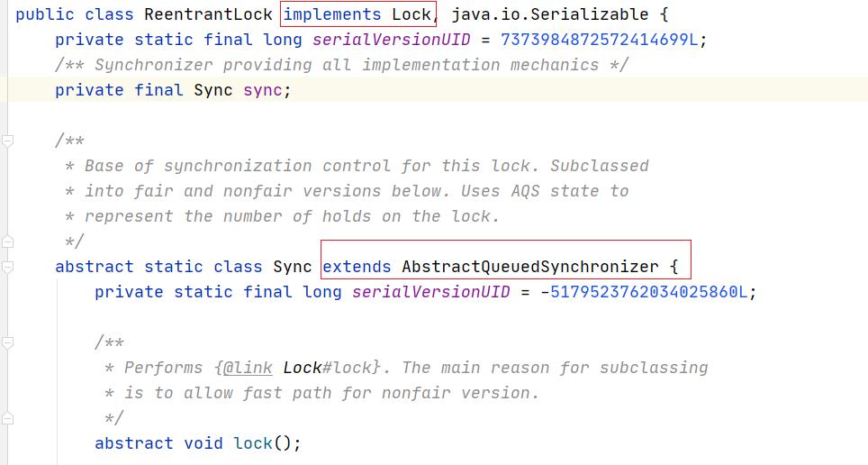
Task: Click the Lock interface name after implements
Action: coord(411,14)
